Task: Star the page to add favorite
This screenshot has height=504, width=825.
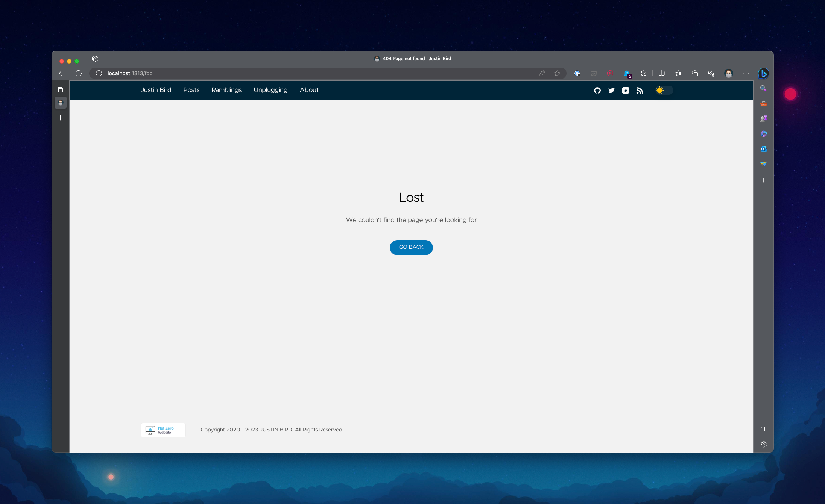Action: (558, 73)
